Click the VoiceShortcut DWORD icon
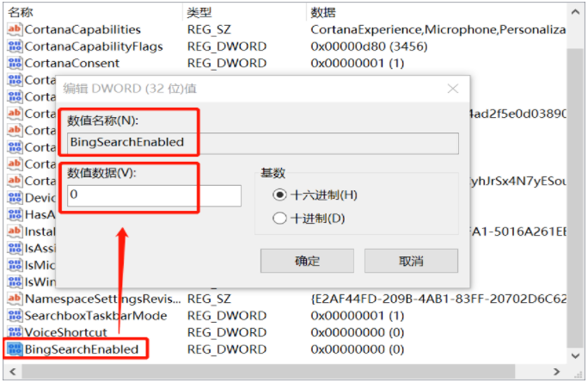 tap(14, 332)
